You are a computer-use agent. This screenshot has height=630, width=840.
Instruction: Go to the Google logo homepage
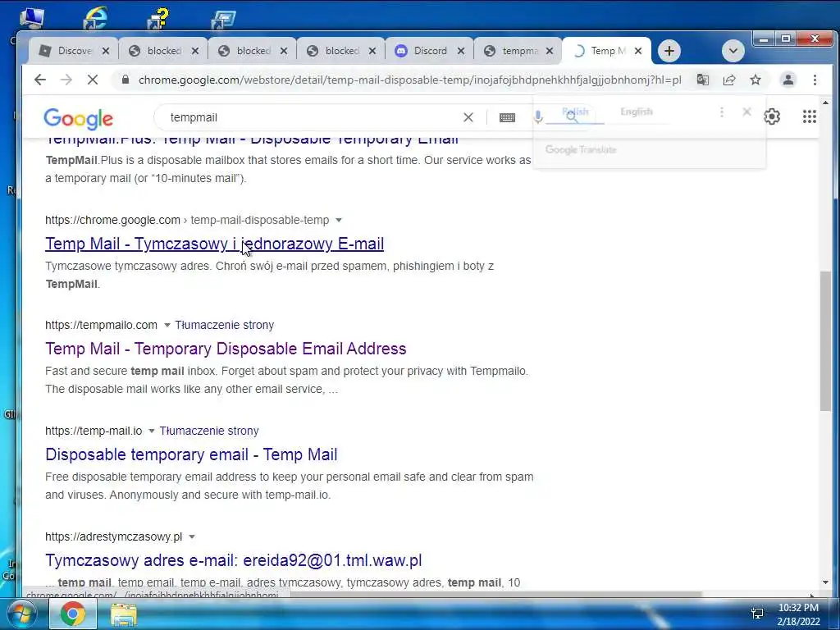click(x=78, y=118)
